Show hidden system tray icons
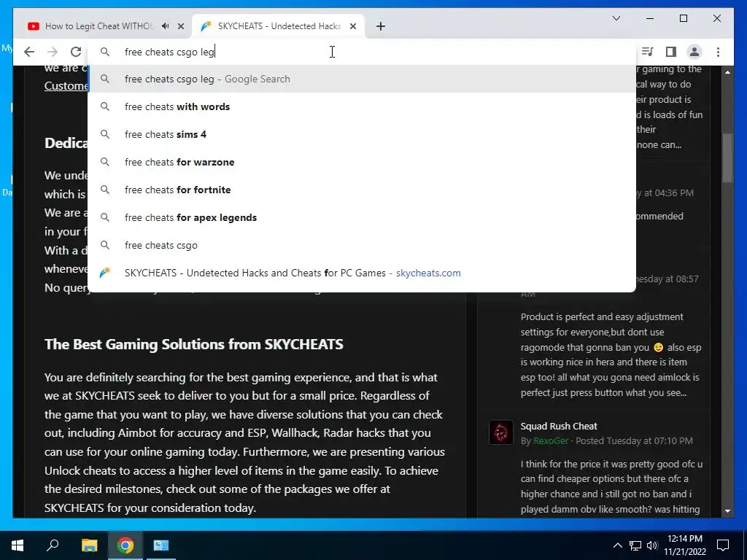Image resolution: width=747 pixels, height=560 pixels. pos(617,545)
